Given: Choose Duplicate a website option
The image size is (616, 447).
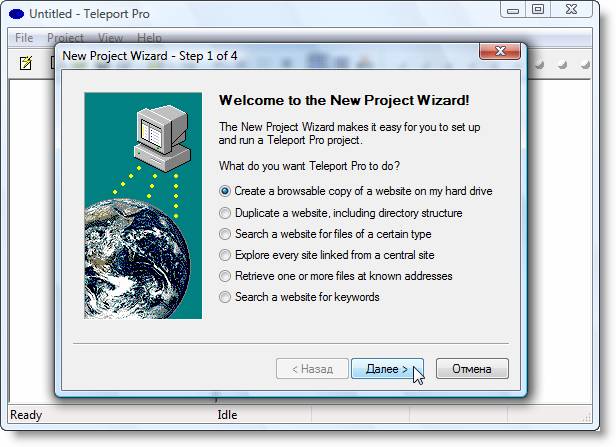Looking at the screenshot, I should 341,213.
